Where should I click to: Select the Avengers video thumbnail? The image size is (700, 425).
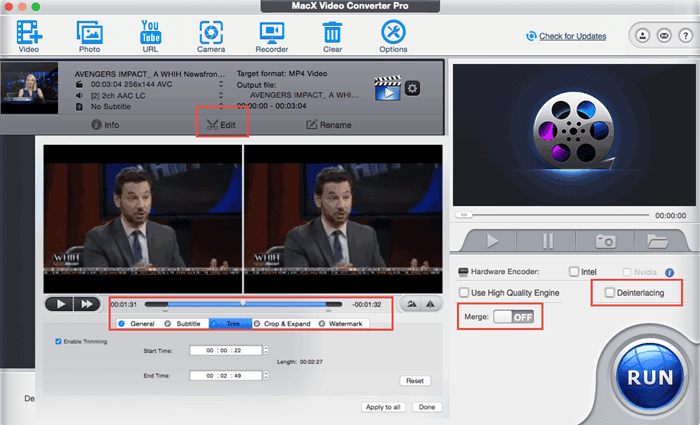click(x=29, y=88)
